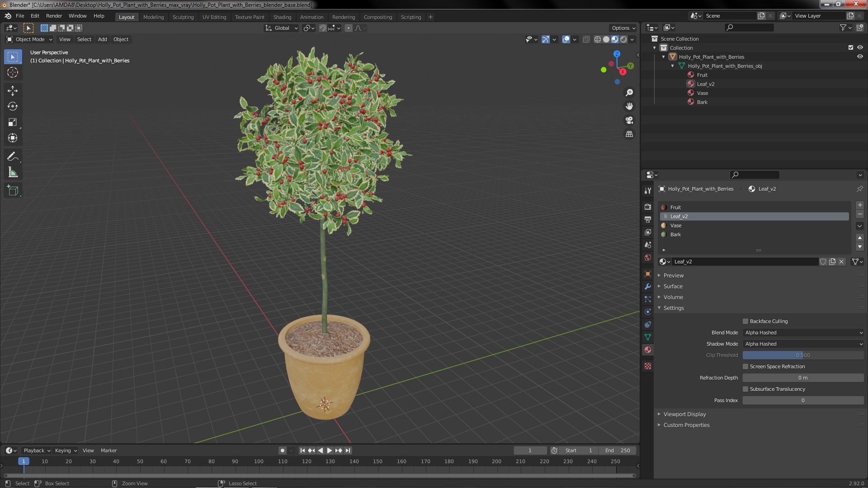Viewport: 868px width, 488px height.
Task: Open the Blend Mode dropdown
Action: click(803, 333)
